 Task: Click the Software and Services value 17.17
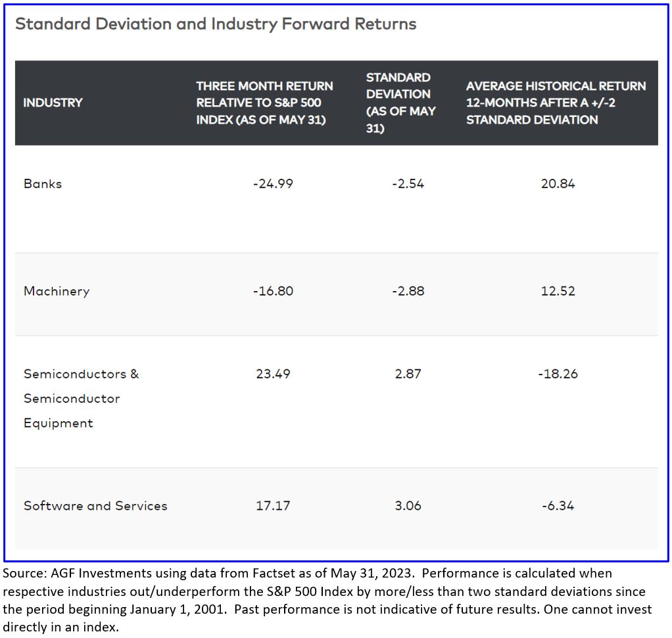click(273, 506)
